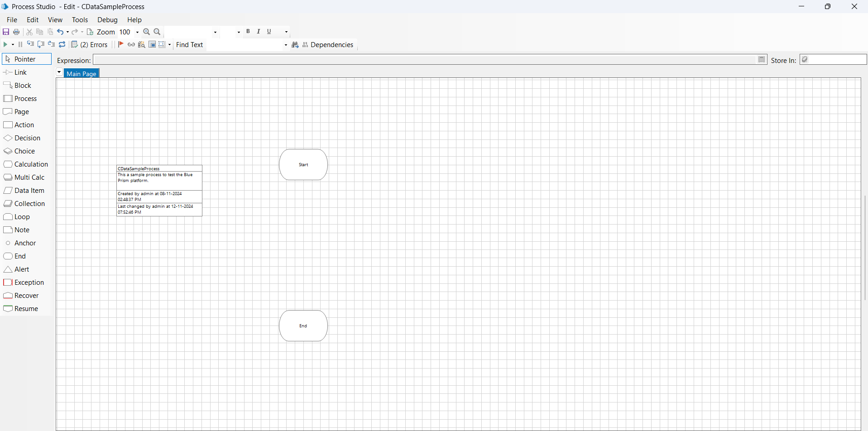Image resolution: width=868 pixels, height=431 pixels.
Task: Select the Decision stage tool
Action: (27, 138)
